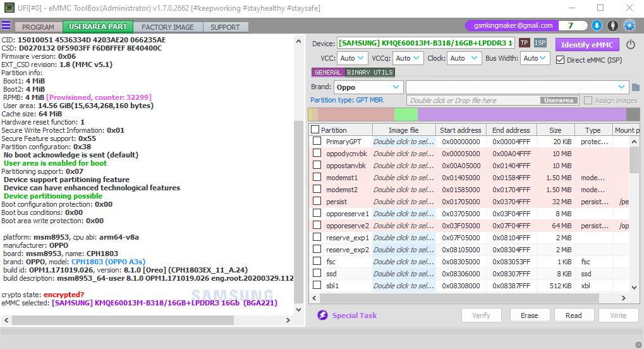Switch to the PROGRAM tab
The height and width of the screenshot is (349, 644).
(x=38, y=27)
